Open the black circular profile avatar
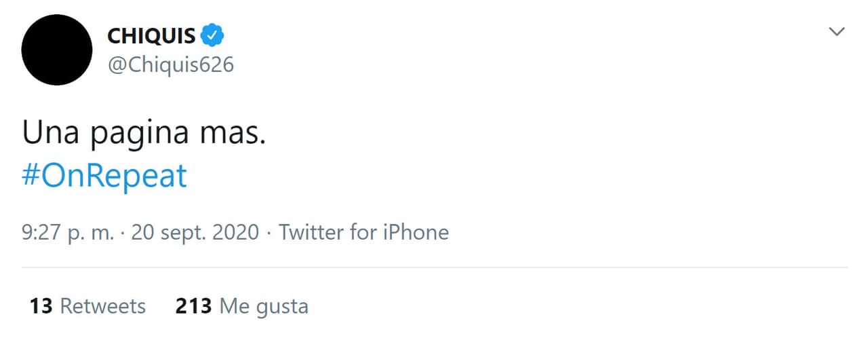868x338 pixels. [57, 50]
